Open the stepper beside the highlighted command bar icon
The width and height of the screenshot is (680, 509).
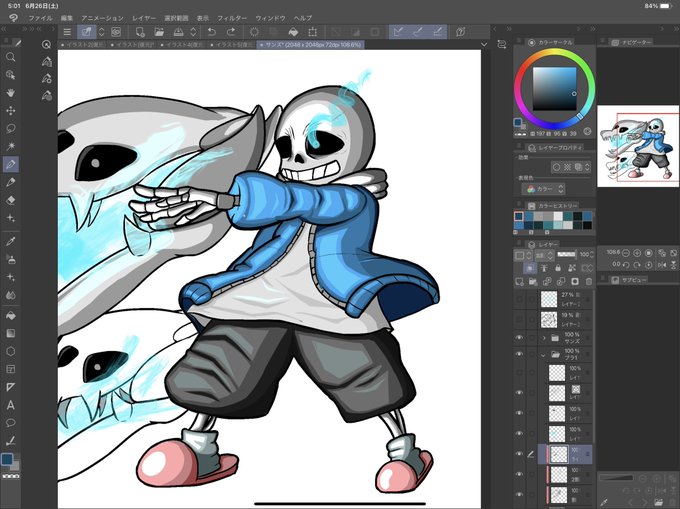coord(101,32)
